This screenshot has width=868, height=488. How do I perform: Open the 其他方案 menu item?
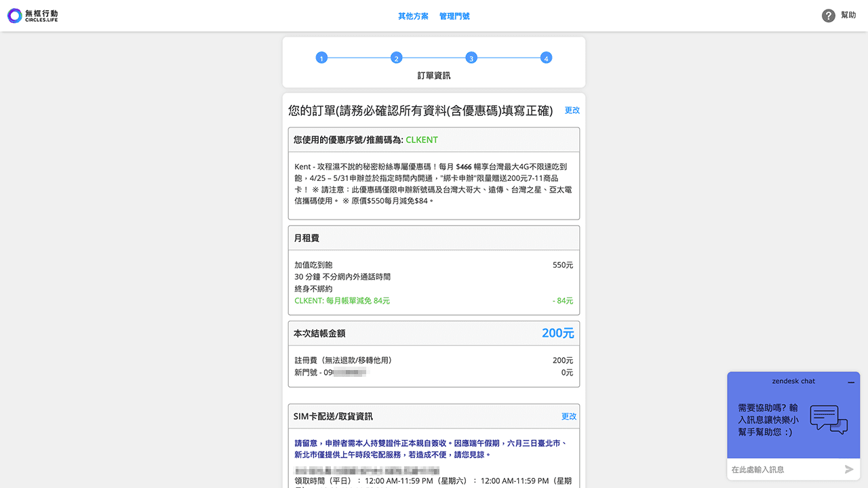pyautogui.click(x=413, y=16)
